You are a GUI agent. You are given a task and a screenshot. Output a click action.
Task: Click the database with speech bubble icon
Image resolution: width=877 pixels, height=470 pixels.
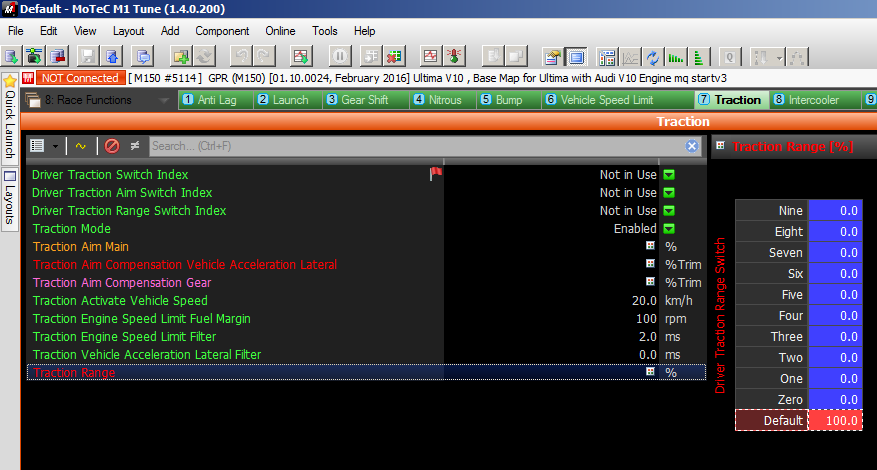click(x=143, y=57)
